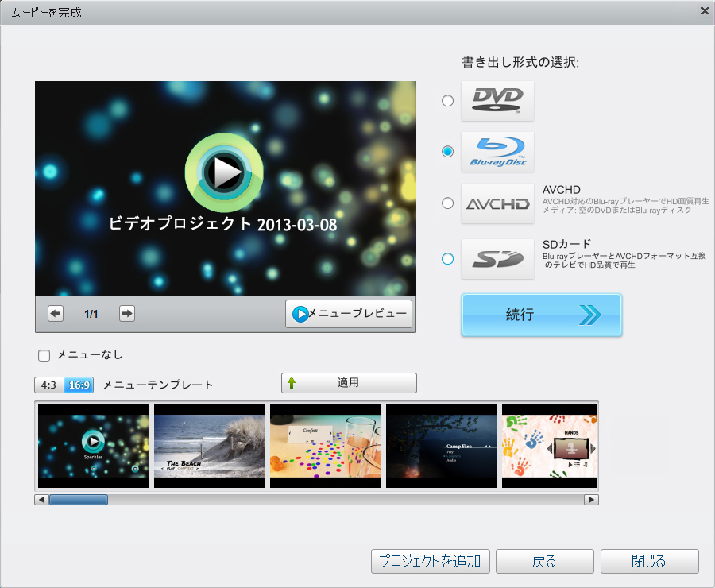Go to next menu page arrow
Viewport: 715px width, 588px height.
pyautogui.click(x=127, y=313)
